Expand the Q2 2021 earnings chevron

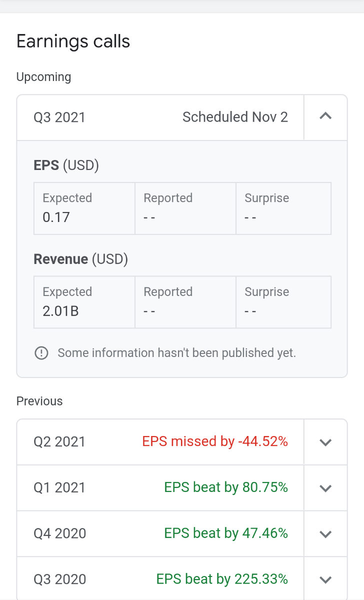pos(325,442)
